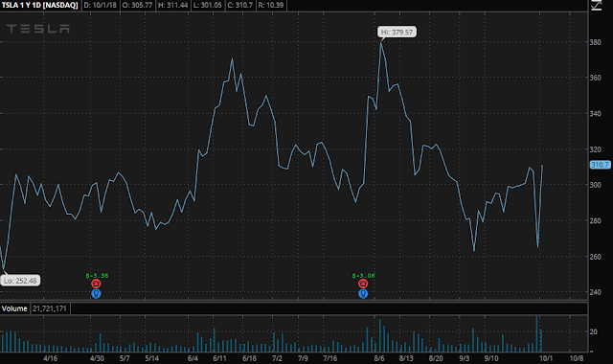Click the 21,721,171 volume reading
The width and height of the screenshot is (613, 364).
50,308
